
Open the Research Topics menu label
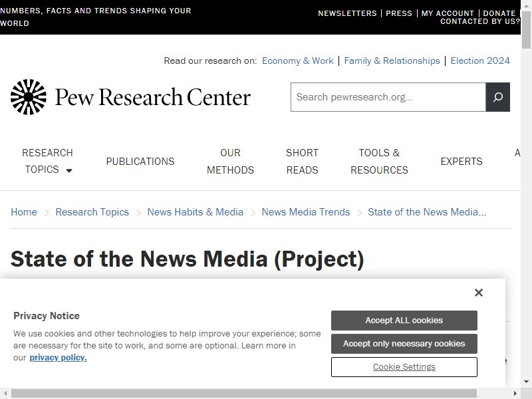click(x=47, y=161)
